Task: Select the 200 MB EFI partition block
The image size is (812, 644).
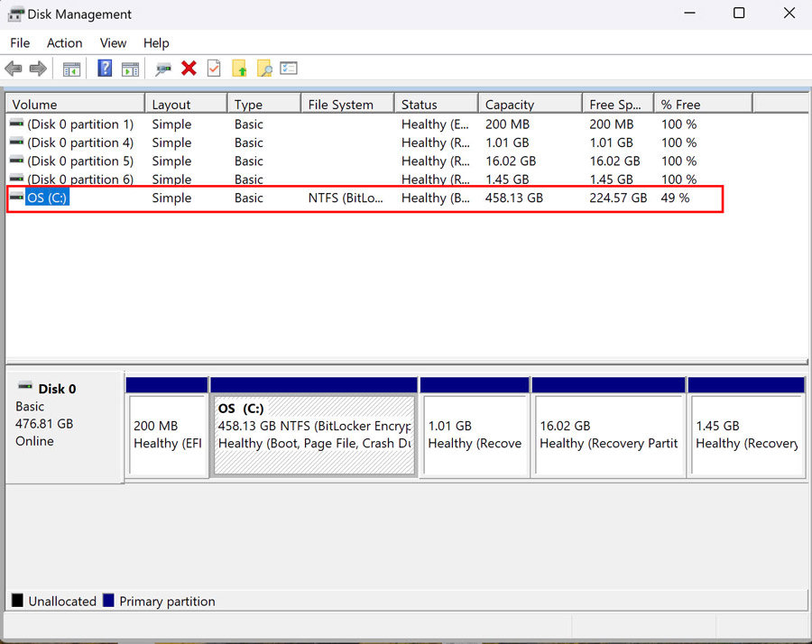Action: 167,426
